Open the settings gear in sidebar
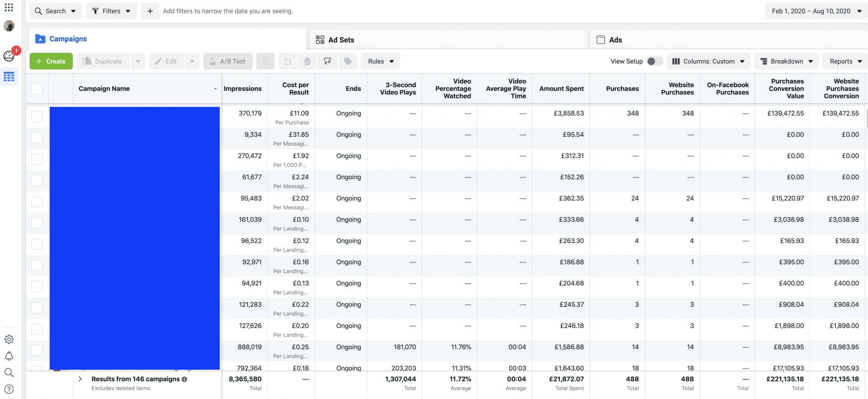 [9, 339]
